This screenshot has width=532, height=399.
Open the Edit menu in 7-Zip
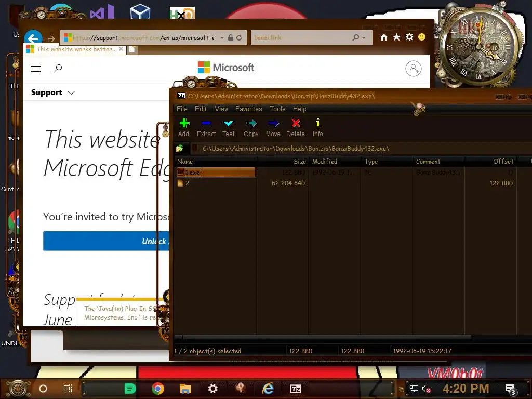201,109
